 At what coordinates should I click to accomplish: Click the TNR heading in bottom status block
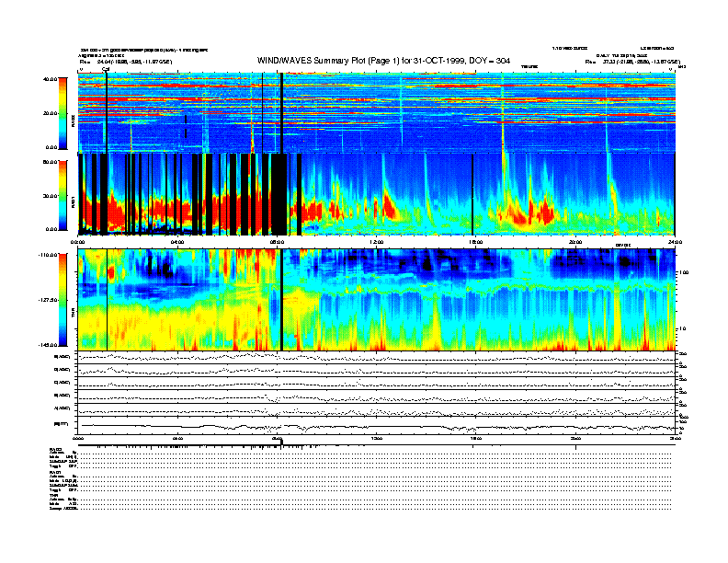(x=53, y=495)
